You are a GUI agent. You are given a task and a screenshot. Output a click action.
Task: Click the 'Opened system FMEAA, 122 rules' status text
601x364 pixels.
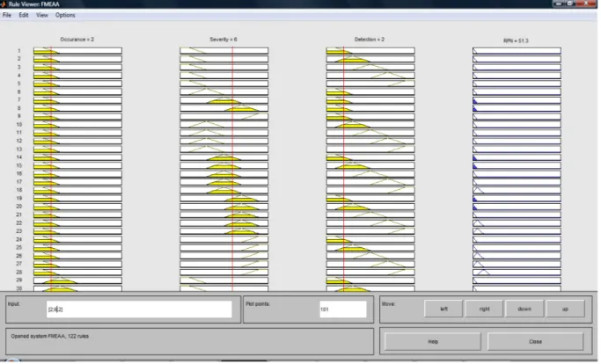pos(50,338)
